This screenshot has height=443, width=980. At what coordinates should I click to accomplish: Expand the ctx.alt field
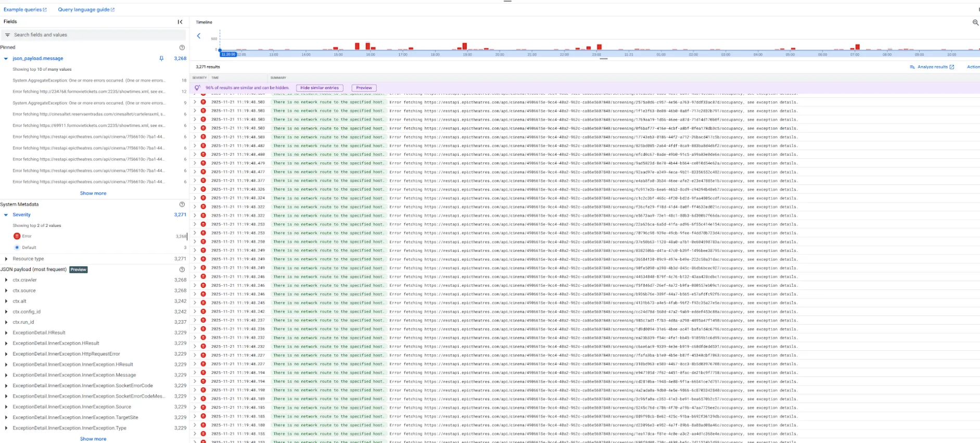[6, 301]
